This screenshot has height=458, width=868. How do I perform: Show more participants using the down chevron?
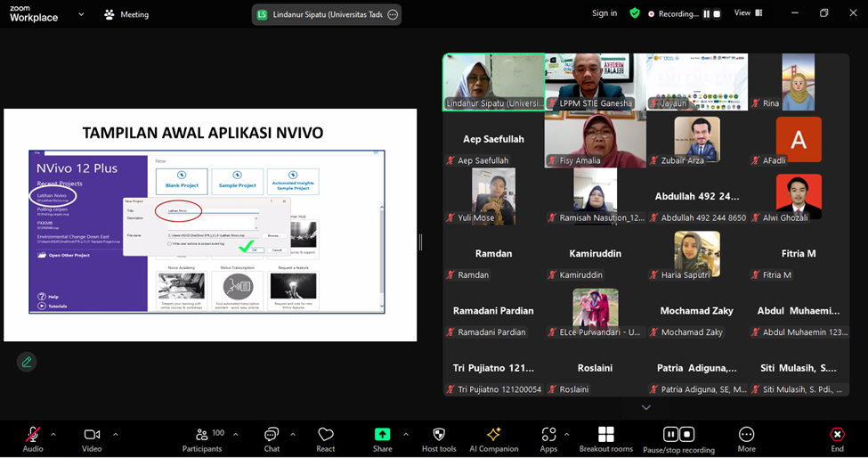pos(646,407)
